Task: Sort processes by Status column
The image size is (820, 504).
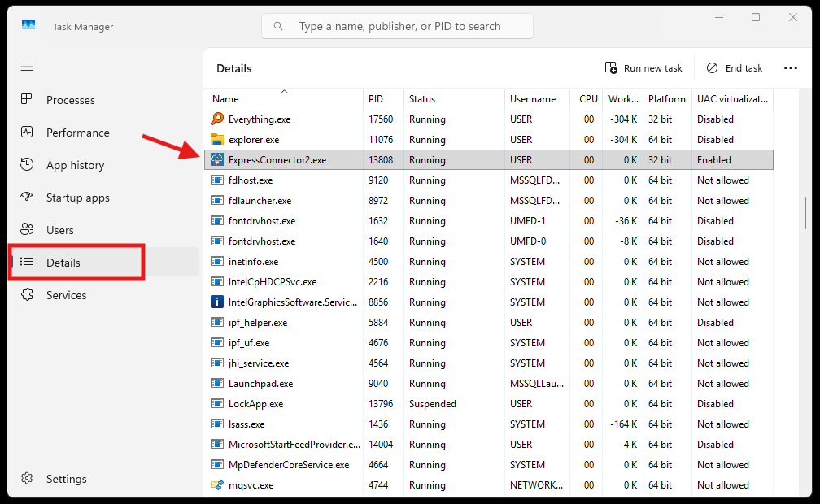Action: (x=422, y=99)
